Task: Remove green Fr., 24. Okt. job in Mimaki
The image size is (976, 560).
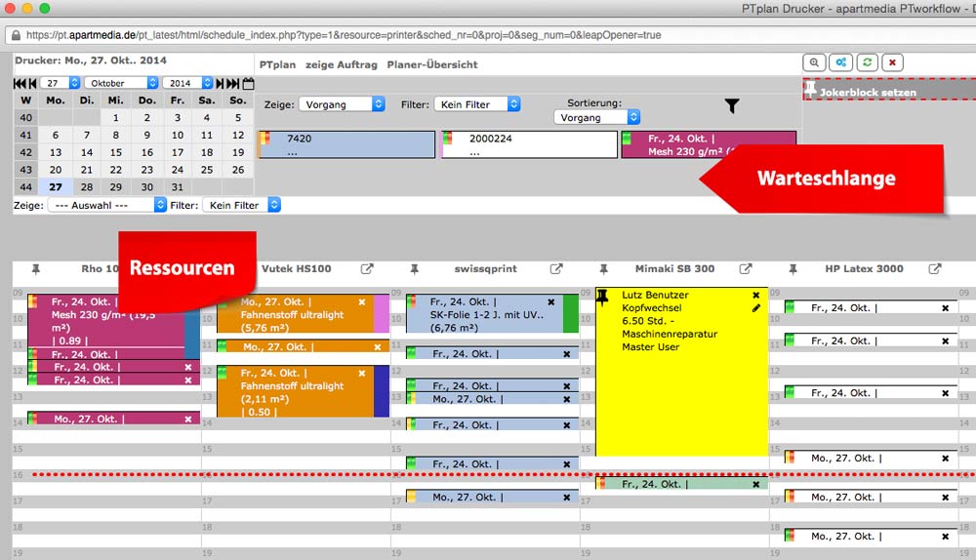Action: click(756, 484)
